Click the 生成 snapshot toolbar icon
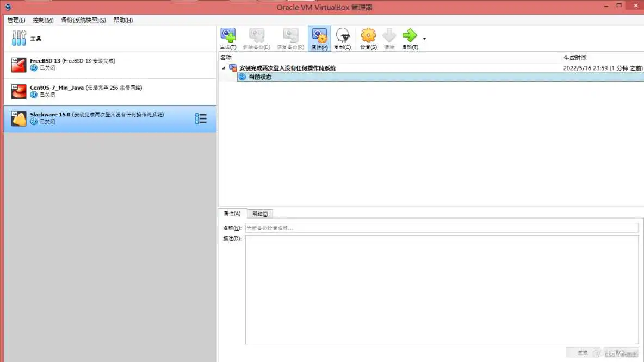The height and width of the screenshot is (362, 644). pyautogui.click(x=228, y=38)
